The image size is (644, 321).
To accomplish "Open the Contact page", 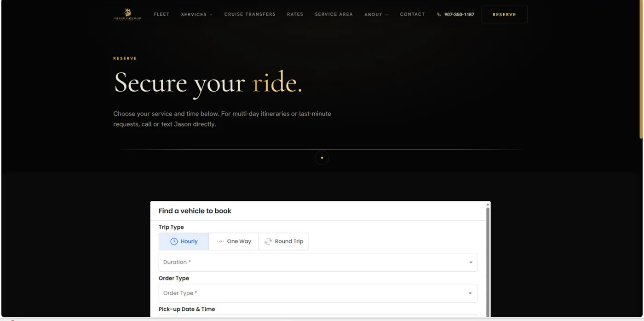I will tap(412, 14).
